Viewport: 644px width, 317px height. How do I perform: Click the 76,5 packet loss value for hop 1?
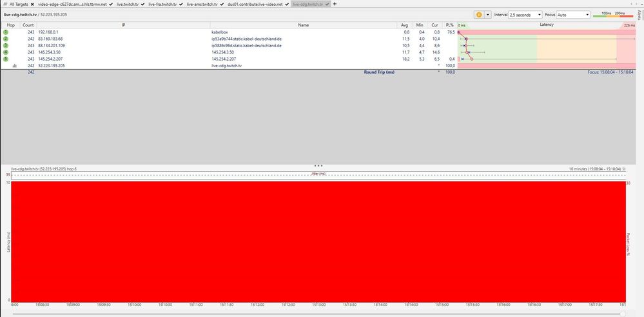pyautogui.click(x=450, y=32)
